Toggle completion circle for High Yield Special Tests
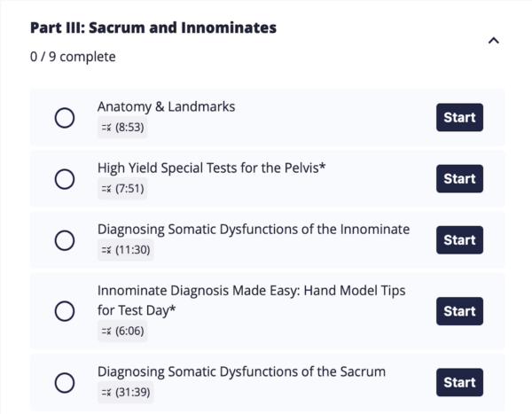The width and height of the screenshot is (532, 414). [x=65, y=179]
